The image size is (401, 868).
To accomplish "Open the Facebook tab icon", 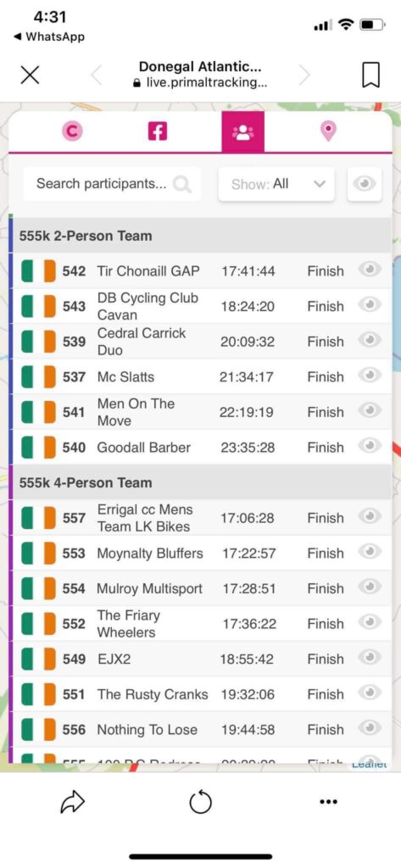I will 158,131.
